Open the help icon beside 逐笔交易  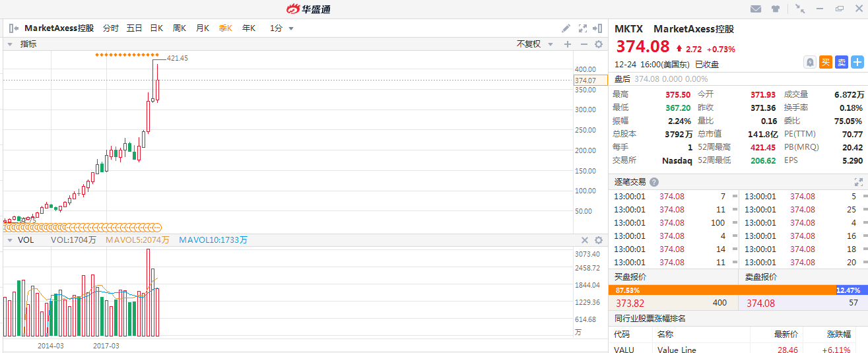[654, 182]
